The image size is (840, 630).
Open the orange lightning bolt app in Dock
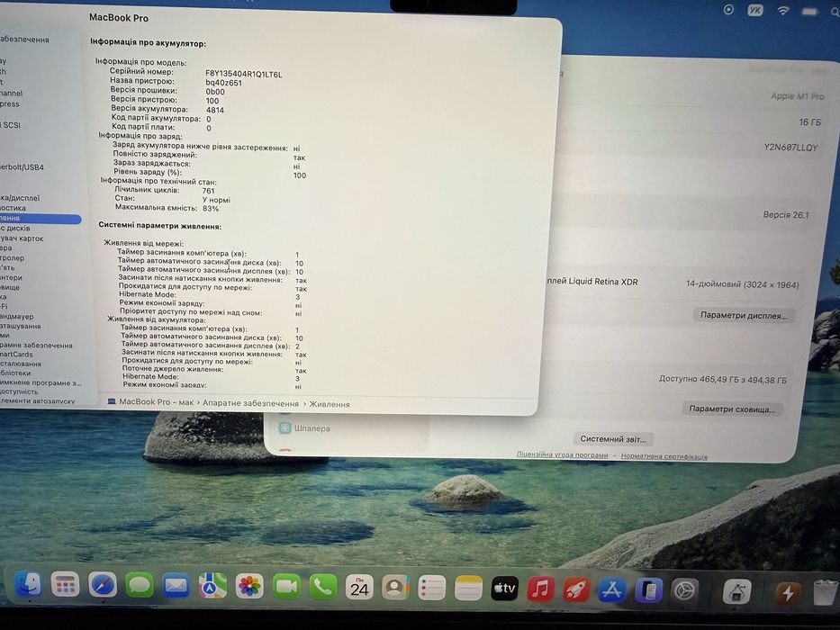pyautogui.click(x=788, y=593)
